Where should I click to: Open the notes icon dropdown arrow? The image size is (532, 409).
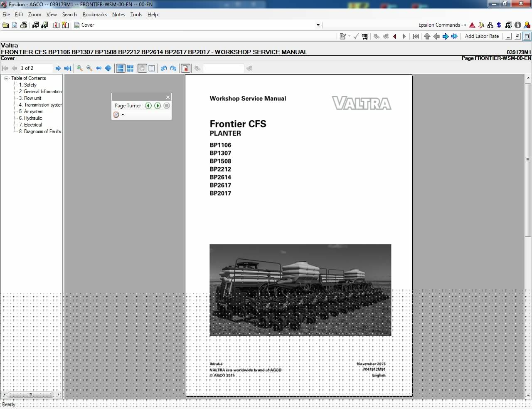[x=349, y=37]
